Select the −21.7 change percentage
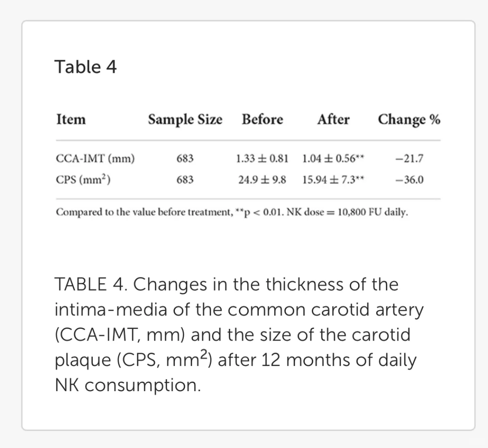This screenshot has width=488, height=448. (410, 159)
